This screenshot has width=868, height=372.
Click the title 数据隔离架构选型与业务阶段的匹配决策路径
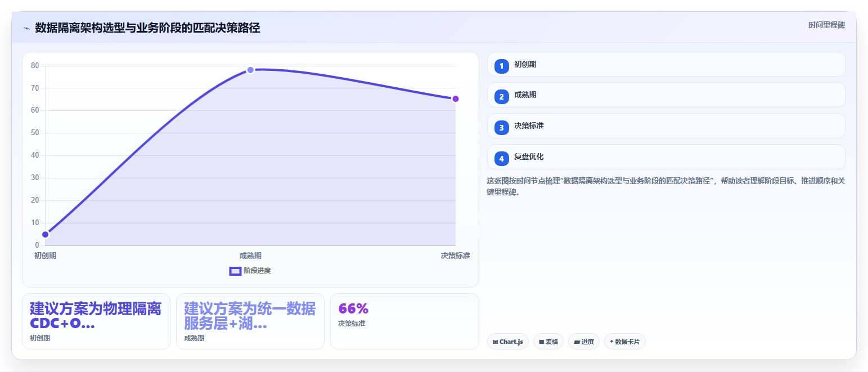(x=147, y=28)
